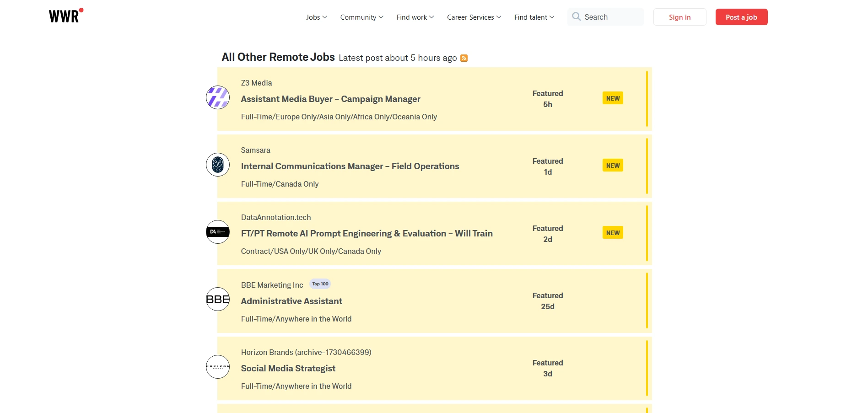The height and width of the screenshot is (413, 868).
Task: Open Social Media Strategist job
Action: 288,369
